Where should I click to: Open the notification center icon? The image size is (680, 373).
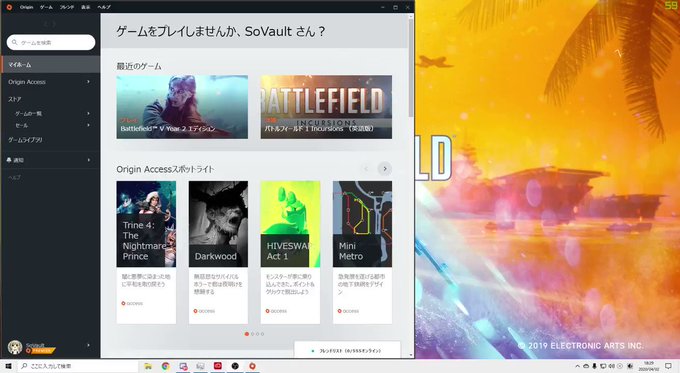point(668,366)
